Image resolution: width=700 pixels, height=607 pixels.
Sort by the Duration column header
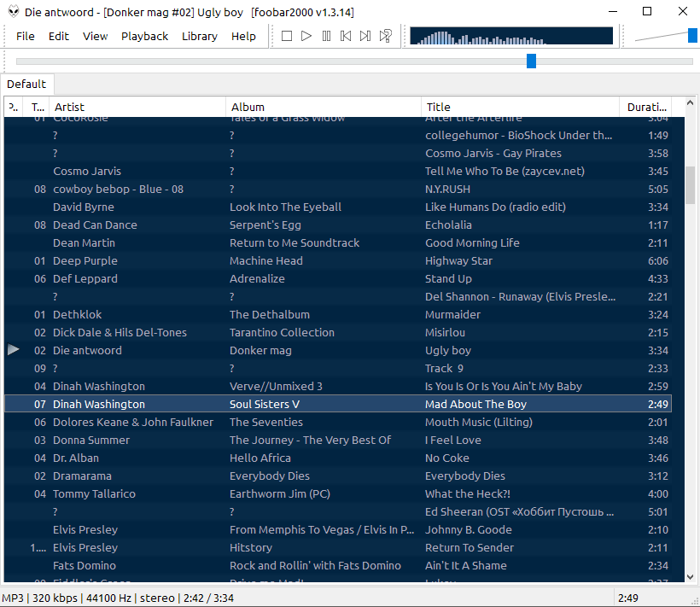pyautogui.click(x=646, y=107)
